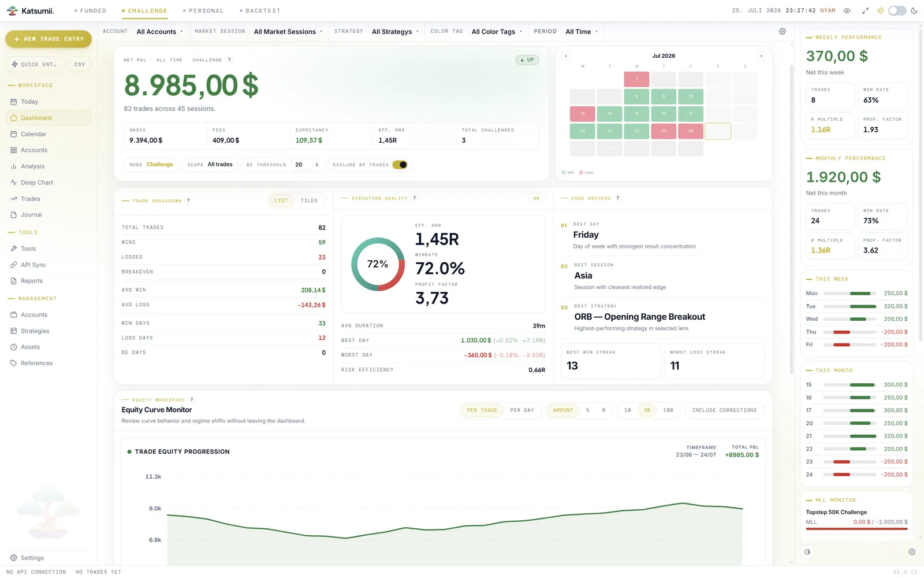The height and width of the screenshot is (578, 924).
Task: Switch to the Personal tab
Action: pyautogui.click(x=203, y=11)
